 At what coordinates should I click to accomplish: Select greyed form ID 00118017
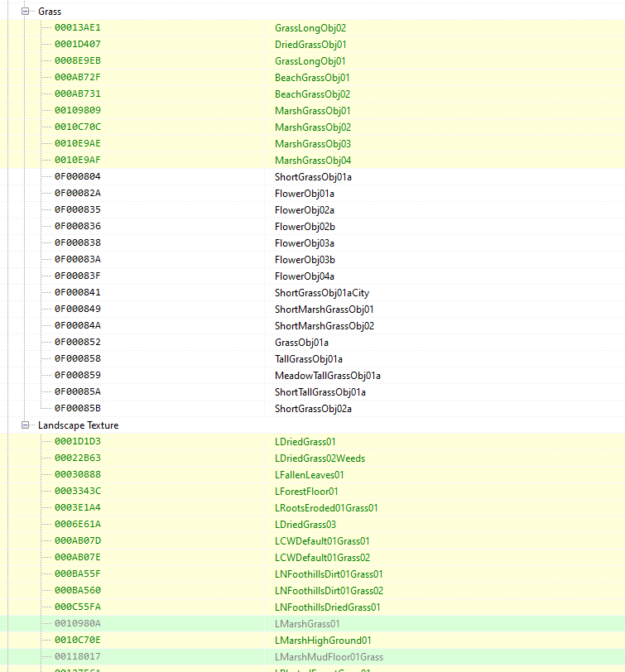point(78,656)
